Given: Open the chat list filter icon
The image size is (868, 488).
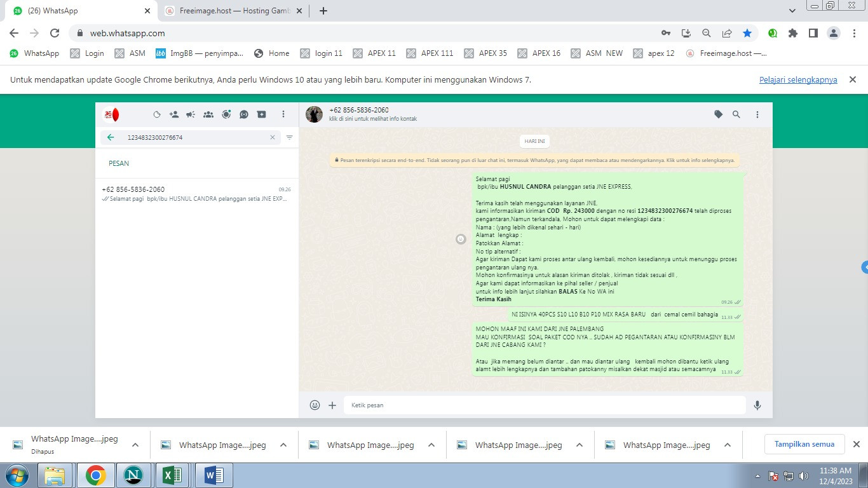Looking at the screenshot, I should click(x=290, y=137).
